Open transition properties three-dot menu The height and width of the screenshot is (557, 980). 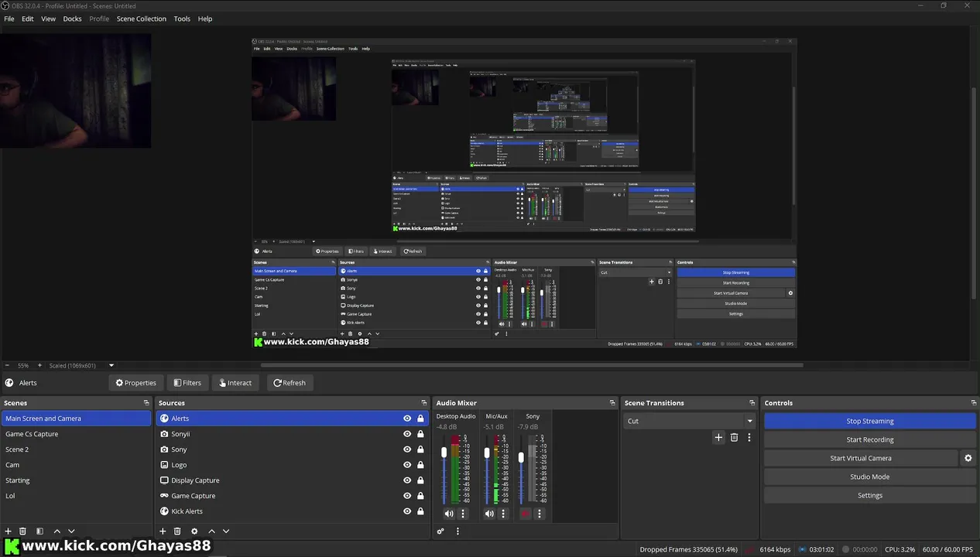click(749, 437)
